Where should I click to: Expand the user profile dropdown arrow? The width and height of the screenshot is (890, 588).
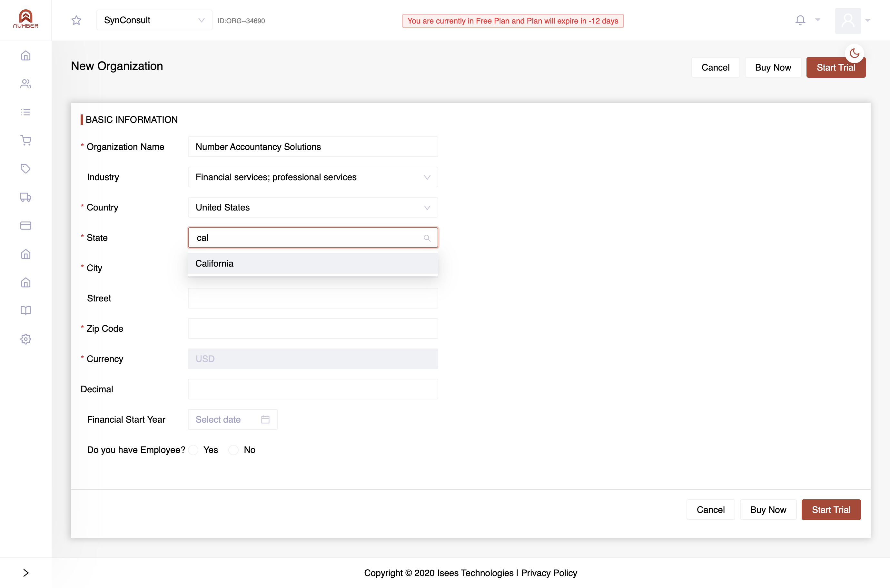point(867,20)
